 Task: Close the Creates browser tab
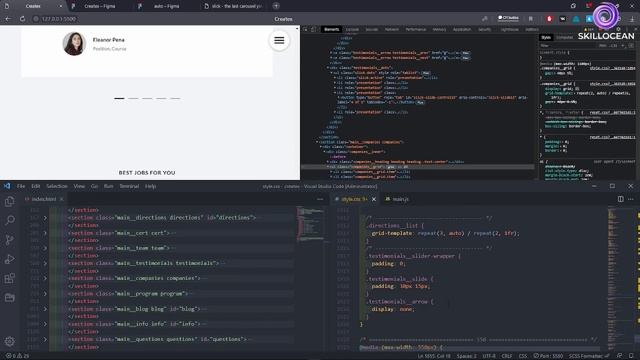(61, 6)
